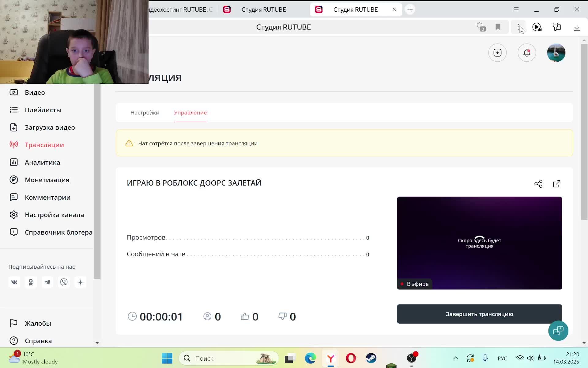
Task: Open the Dzen star social link
Action: [x=80, y=282]
